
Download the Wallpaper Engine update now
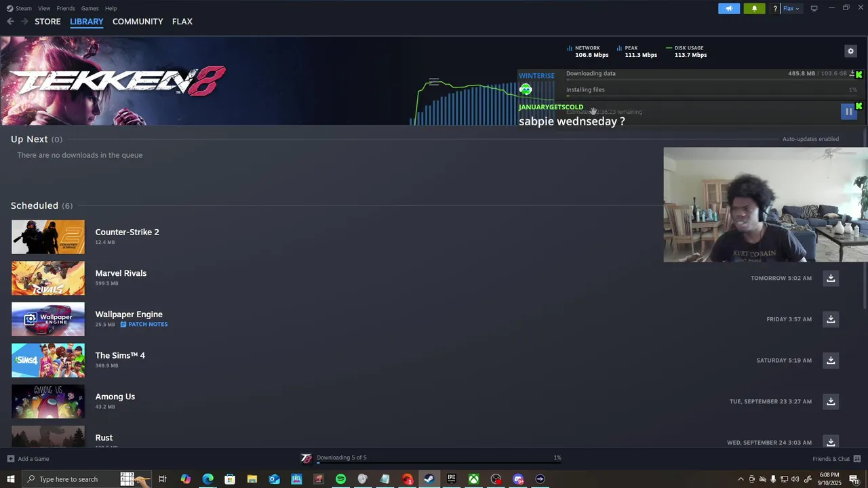(831, 319)
